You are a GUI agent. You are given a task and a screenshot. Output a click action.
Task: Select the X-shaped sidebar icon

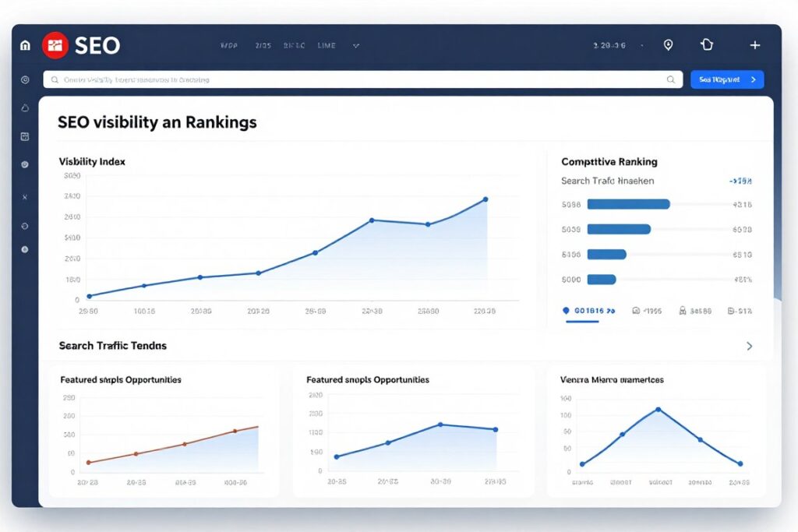25,197
